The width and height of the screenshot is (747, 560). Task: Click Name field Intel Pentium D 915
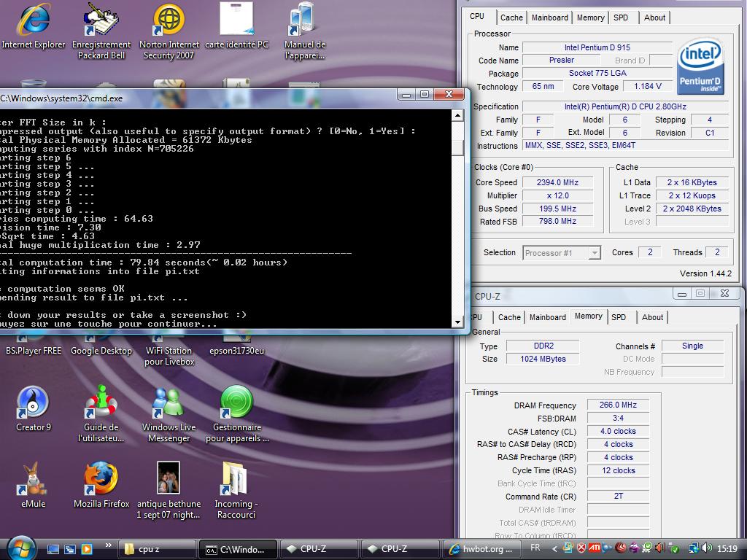pyautogui.click(x=597, y=47)
